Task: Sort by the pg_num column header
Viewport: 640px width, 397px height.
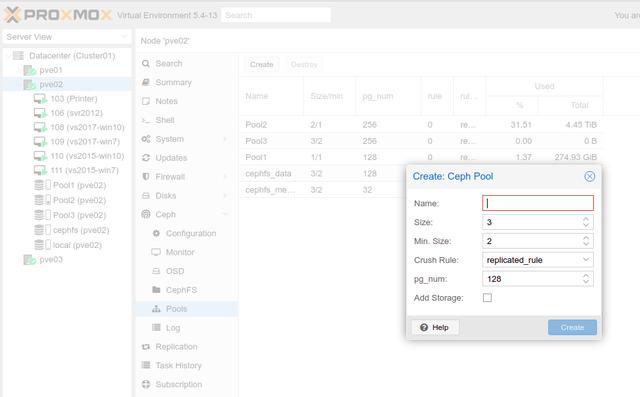Action: [x=388, y=96]
